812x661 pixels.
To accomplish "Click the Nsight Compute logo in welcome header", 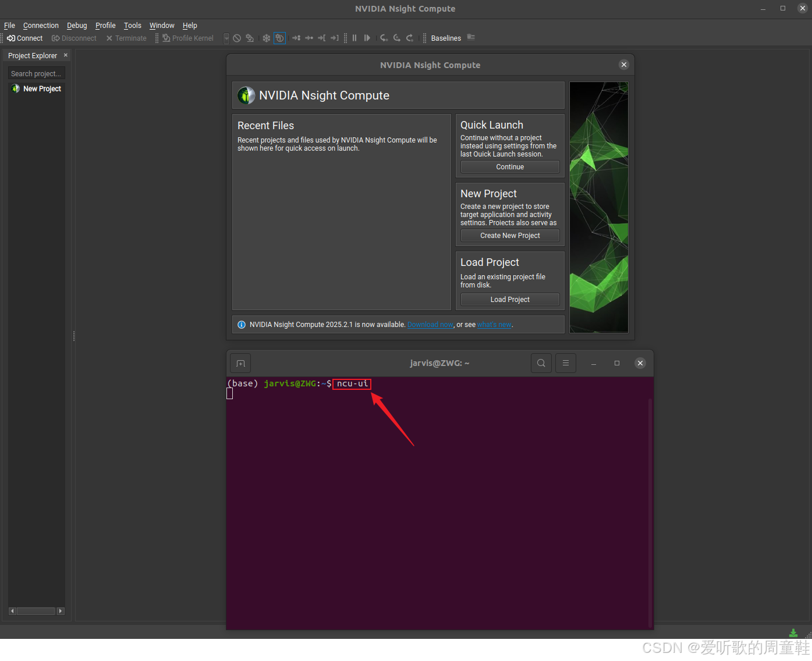I will point(246,95).
